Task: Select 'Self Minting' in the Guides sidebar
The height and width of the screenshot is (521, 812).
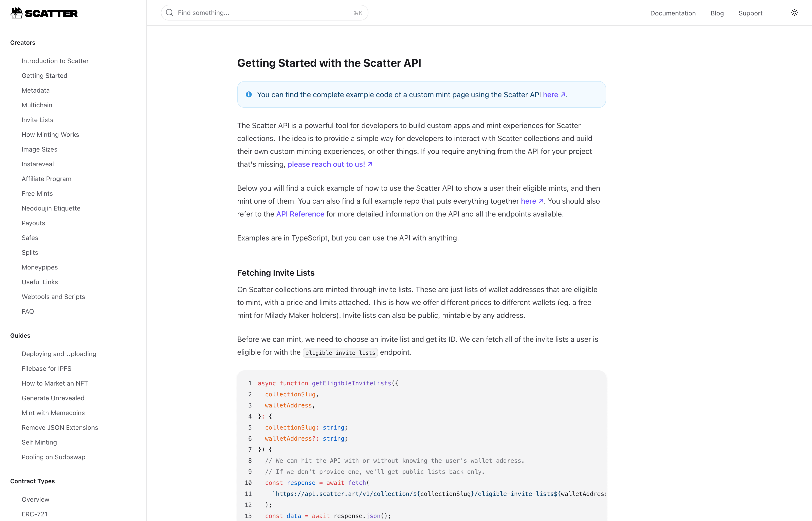Action: 39,442
